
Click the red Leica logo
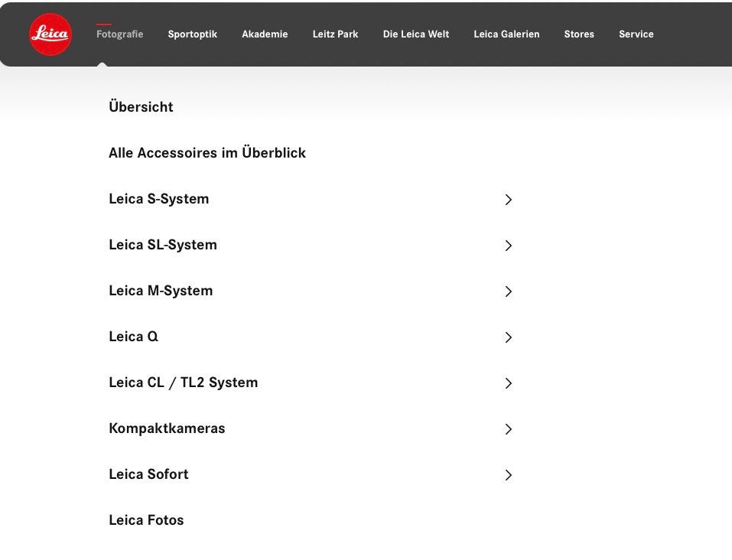(x=50, y=34)
